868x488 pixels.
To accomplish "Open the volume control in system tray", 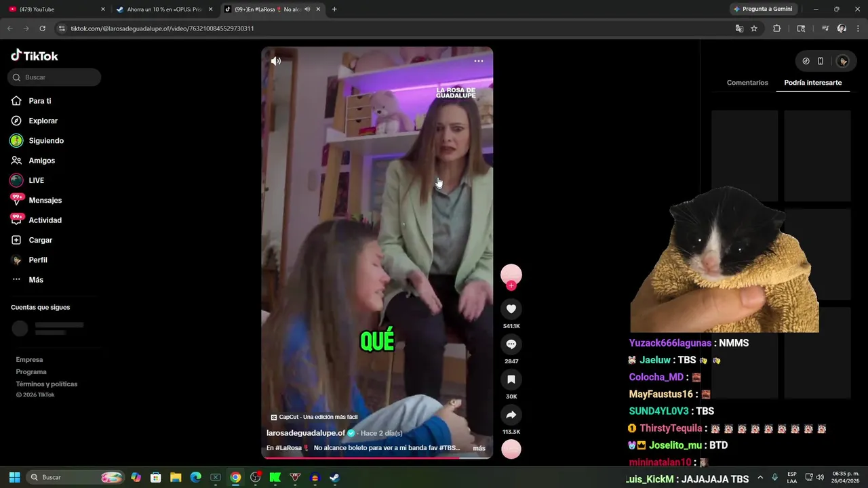I will pos(820,477).
